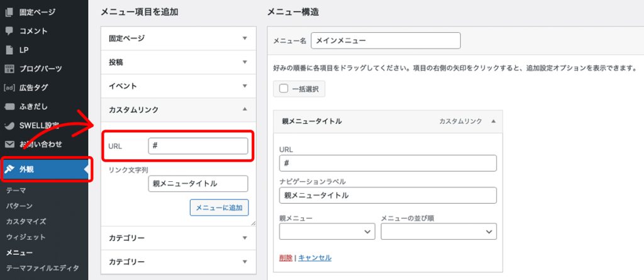Image resolution: width=644 pixels, height=280 pixels.
Task: Click the 削除 link
Action: (286, 258)
